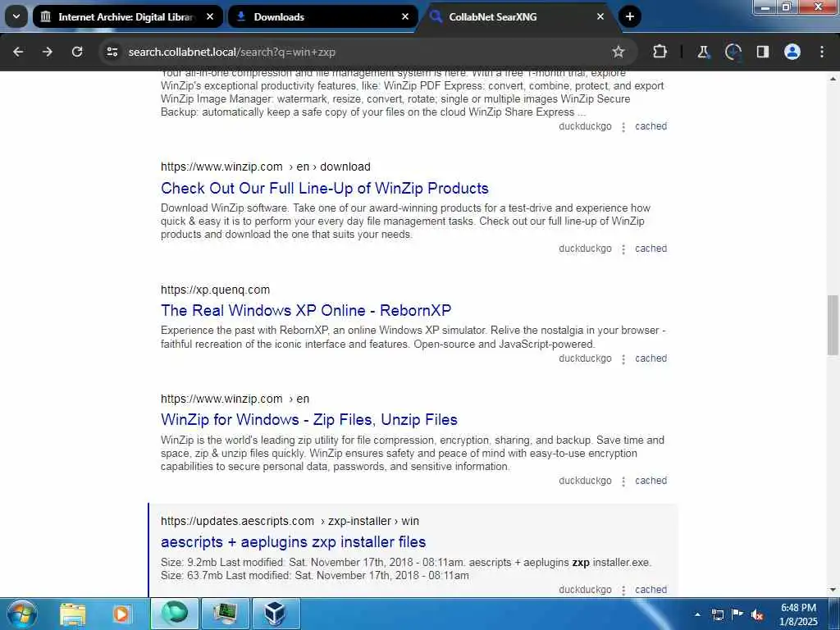
Task: Open 'WinZip for Windows - Zip Files, Unzip Files'
Action: (x=309, y=420)
